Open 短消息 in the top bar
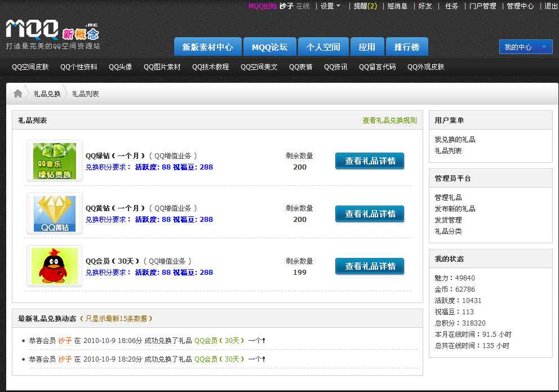The image size is (559, 392). 397,6
